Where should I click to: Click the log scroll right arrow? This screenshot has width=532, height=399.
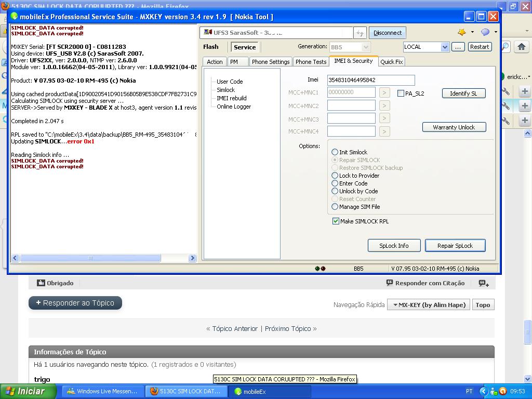pyautogui.click(x=192, y=258)
